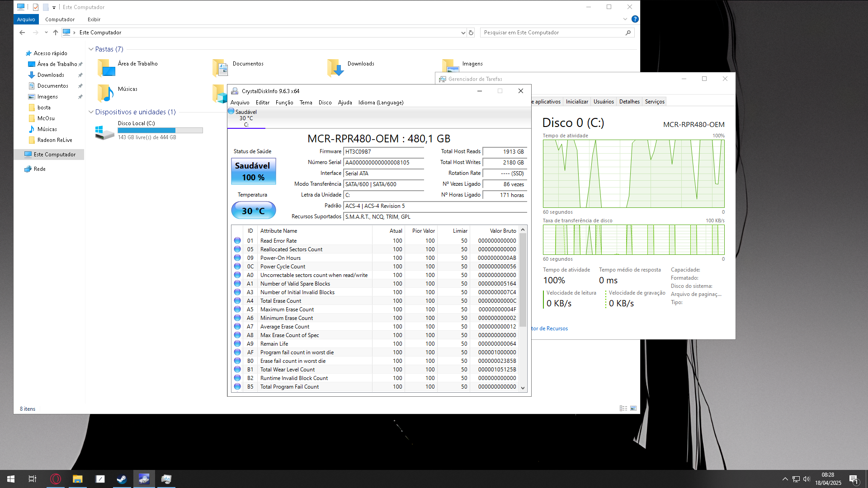Open the Customize Quick Access Toolbar dropdown
Viewport: 868px width, 488px height.
tap(54, 7)
